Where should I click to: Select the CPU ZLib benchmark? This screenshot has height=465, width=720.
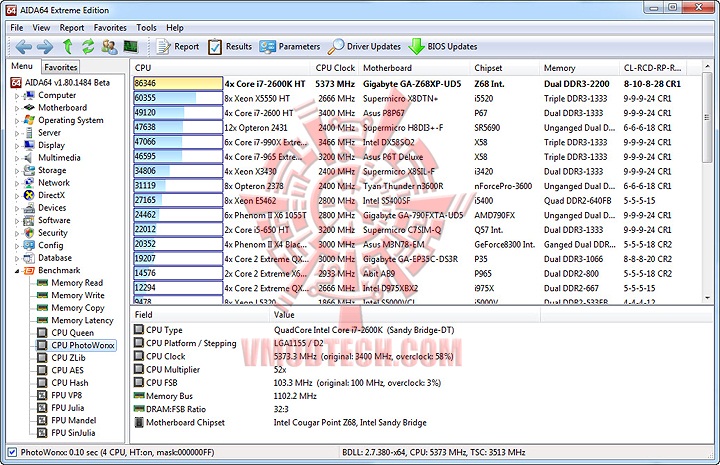point(68,358)
